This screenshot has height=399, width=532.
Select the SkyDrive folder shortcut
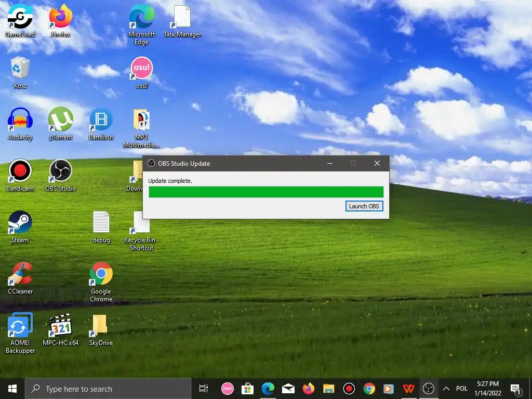101,330
